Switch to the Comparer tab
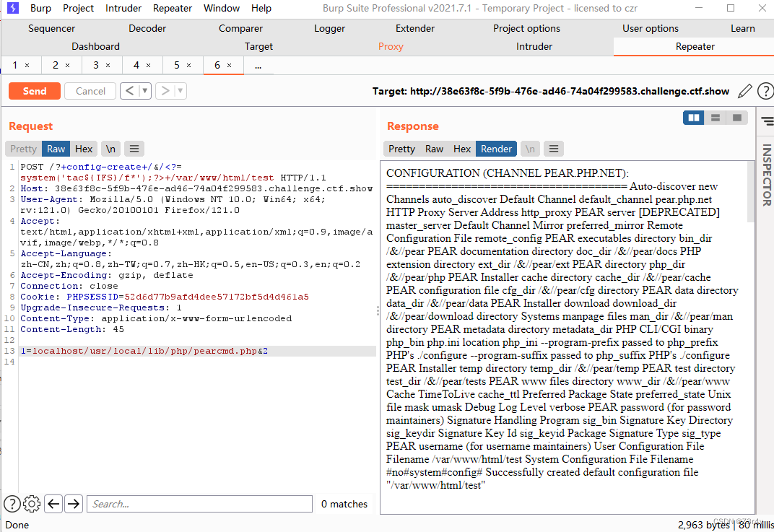 tap(240, 29)
